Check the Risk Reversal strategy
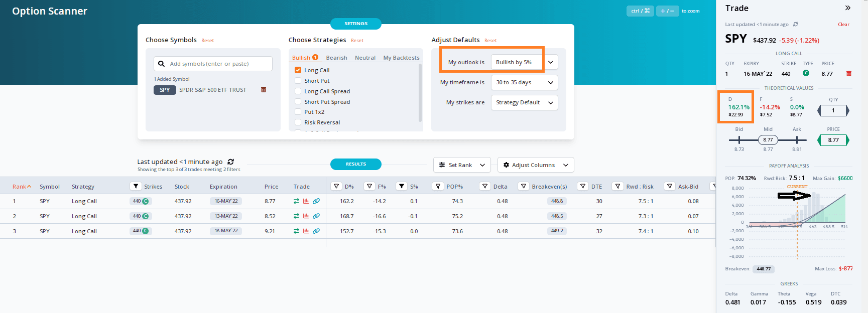 (x=298, y=122)
